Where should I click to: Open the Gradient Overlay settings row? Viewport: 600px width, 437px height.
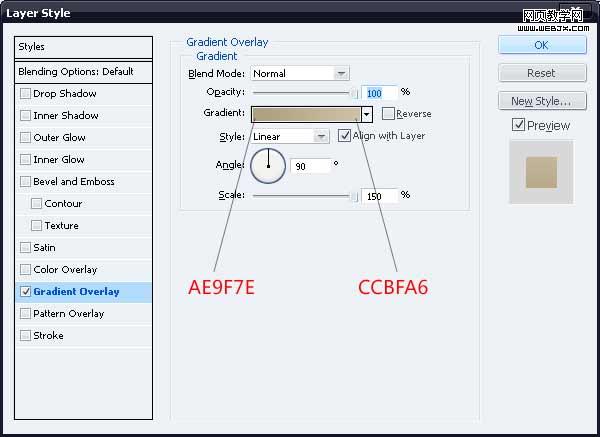[83, 292]
